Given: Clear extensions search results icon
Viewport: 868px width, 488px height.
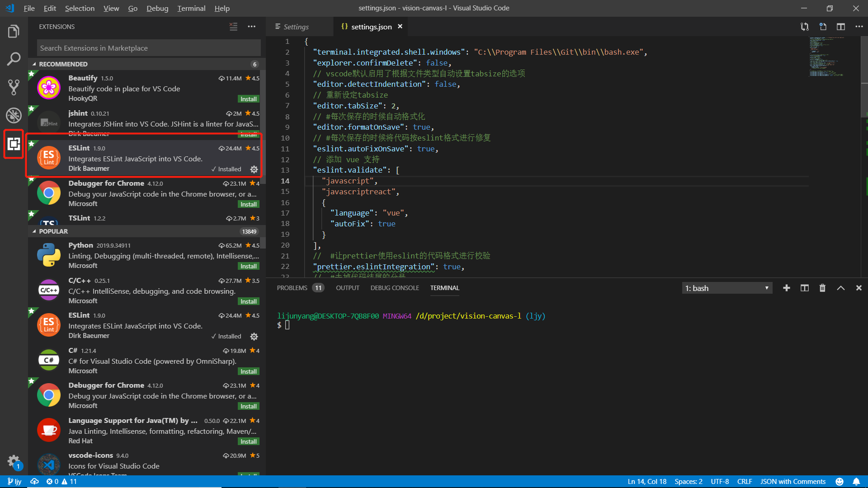Looking at the screenshot, I should pos(233,27).
